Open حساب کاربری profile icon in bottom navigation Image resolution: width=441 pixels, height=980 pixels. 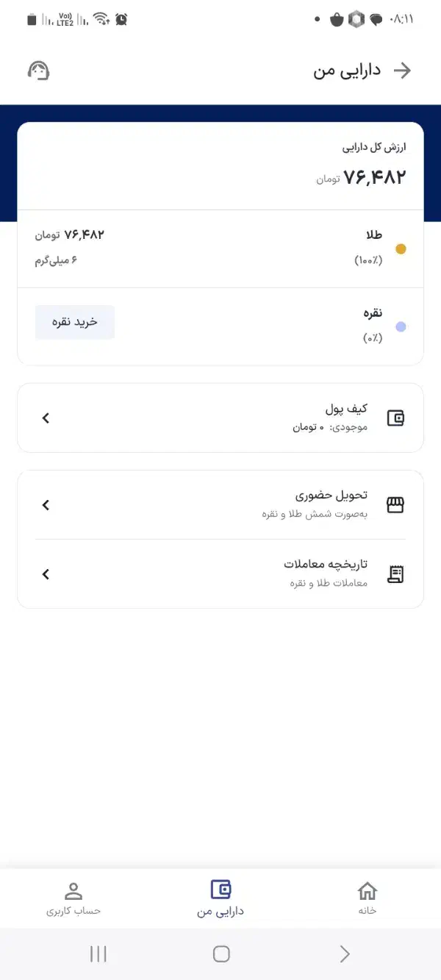tap(73, 890)
